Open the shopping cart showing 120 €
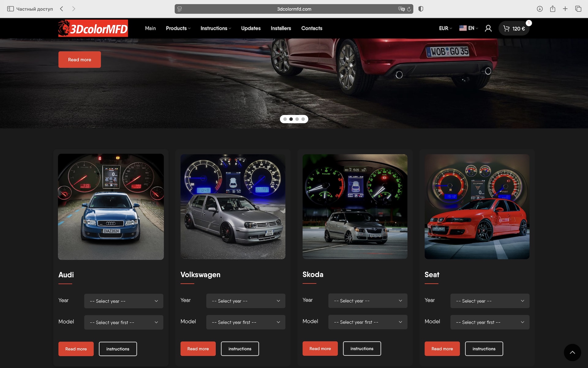Screen dimensions: 588x368 [514, 28]
